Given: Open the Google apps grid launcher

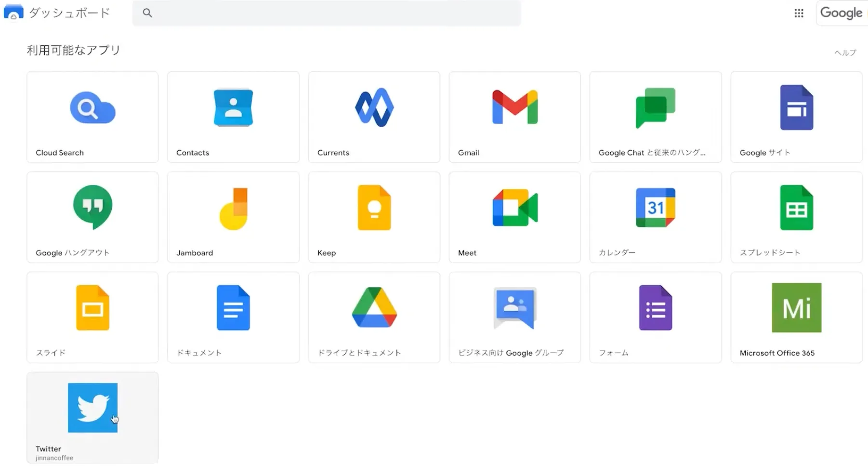Looking at the screenshot, I should [799, 13].
